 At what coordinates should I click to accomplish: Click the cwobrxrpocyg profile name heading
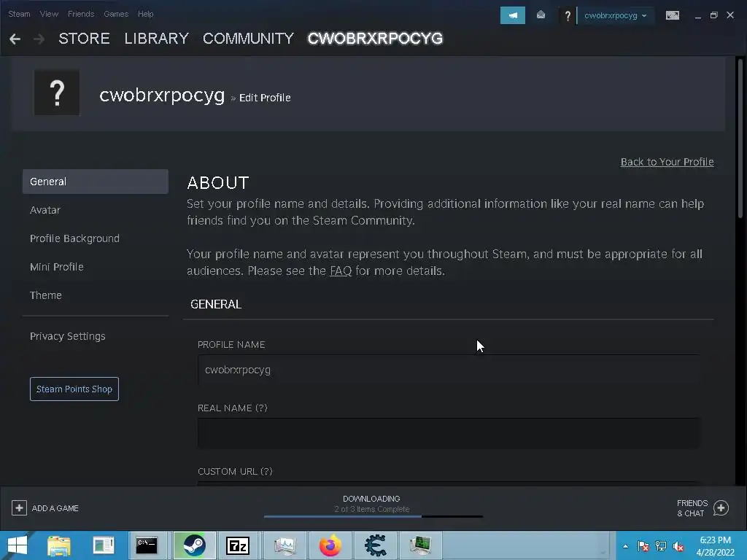(x=162, y=96)
